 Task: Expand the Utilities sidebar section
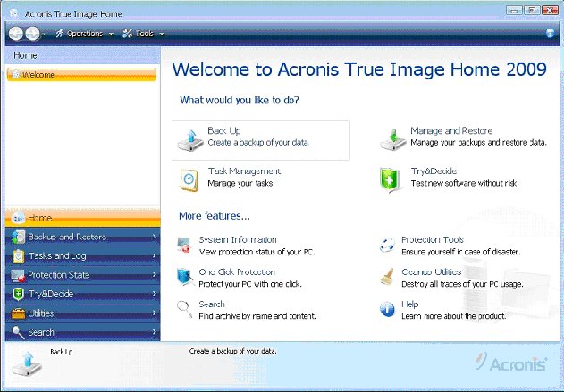(x=80, y=313)
